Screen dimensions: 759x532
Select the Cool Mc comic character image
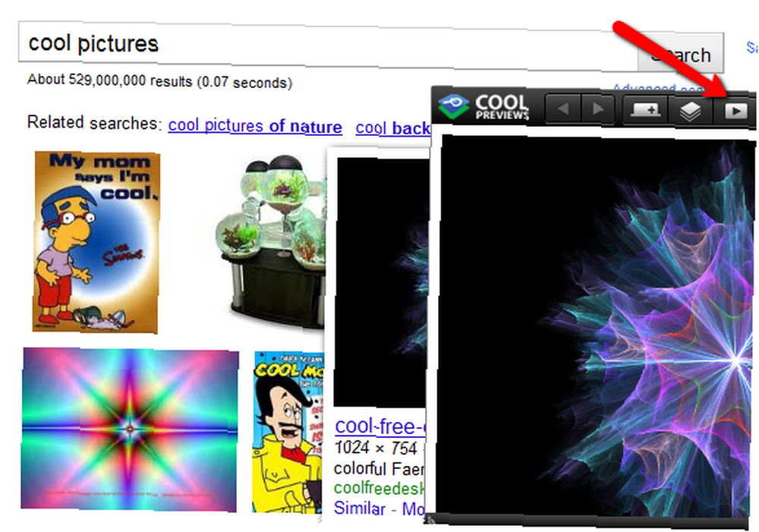[287, 433]
